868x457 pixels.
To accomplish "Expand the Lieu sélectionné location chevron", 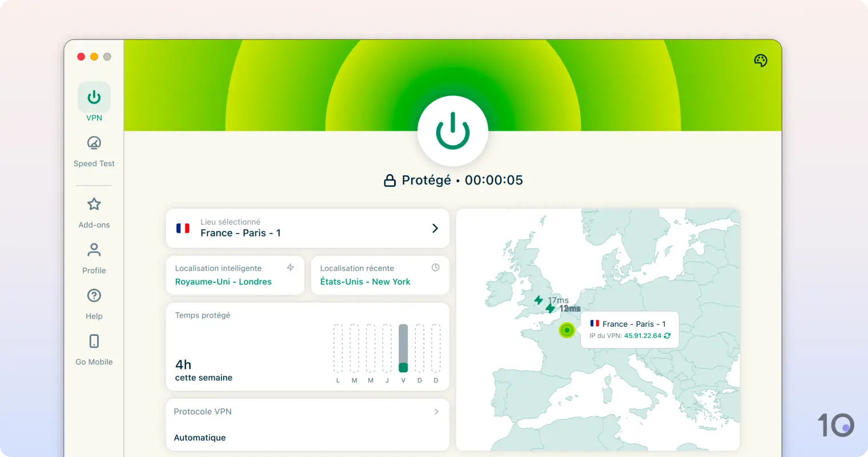I will (x=435, y=228).
